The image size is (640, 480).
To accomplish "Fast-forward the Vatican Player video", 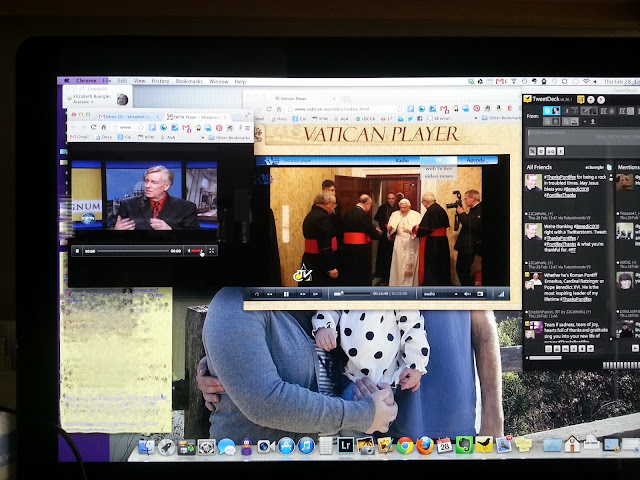I will (302, 294).
